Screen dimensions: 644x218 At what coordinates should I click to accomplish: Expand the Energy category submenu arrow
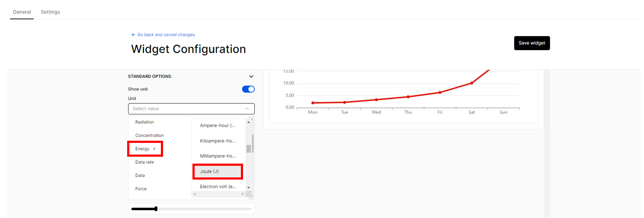(x=154, y=149)
